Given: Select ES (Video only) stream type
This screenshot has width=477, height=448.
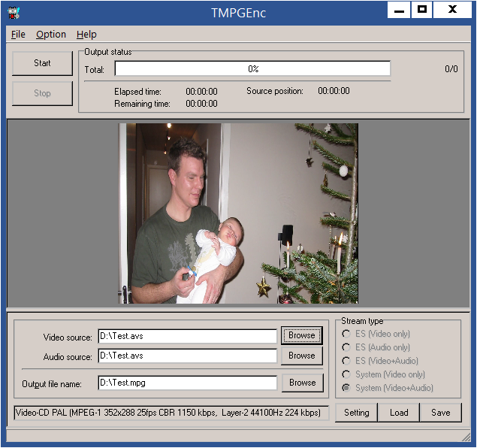Looking at the screenshot, I should tap(376, 334).
